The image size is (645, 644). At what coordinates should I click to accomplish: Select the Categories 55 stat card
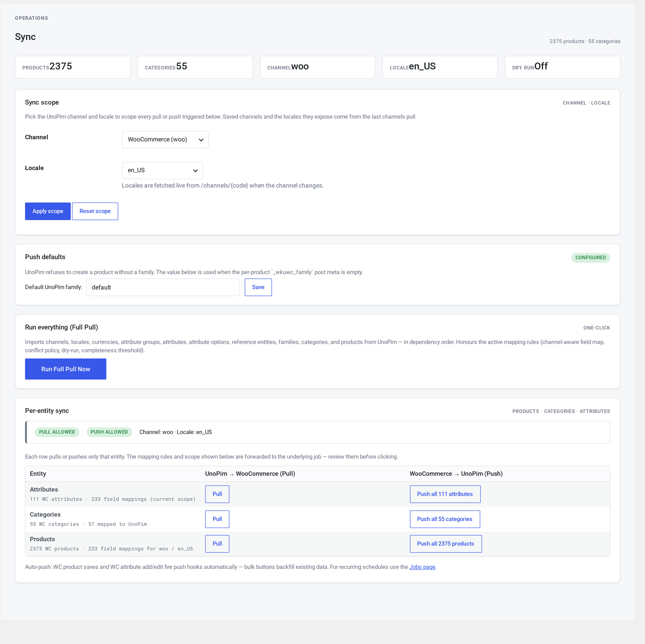tap(195, 67)
